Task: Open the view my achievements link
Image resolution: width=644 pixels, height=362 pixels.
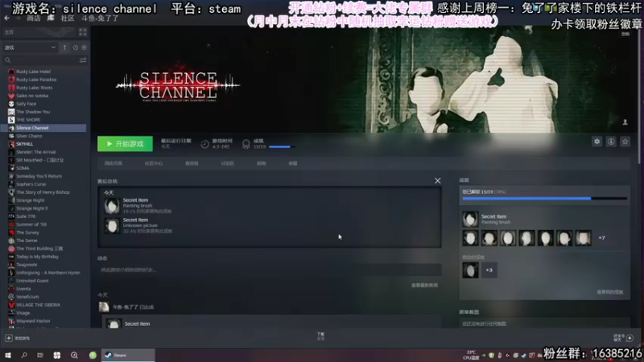Action: [610, 292]
